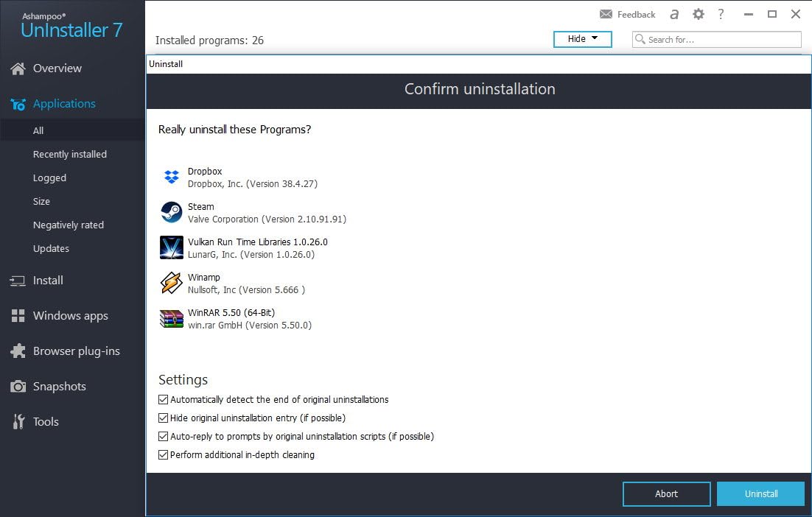Screen dimensions: 812x517
Task: Open the Updates list
Action: pos(52,248)
